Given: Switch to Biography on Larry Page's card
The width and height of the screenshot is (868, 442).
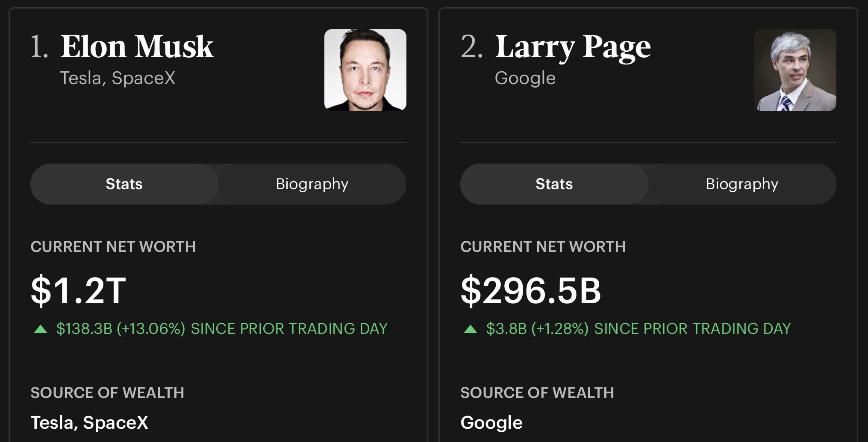Looking at the screenshot, I should [742, 184].
